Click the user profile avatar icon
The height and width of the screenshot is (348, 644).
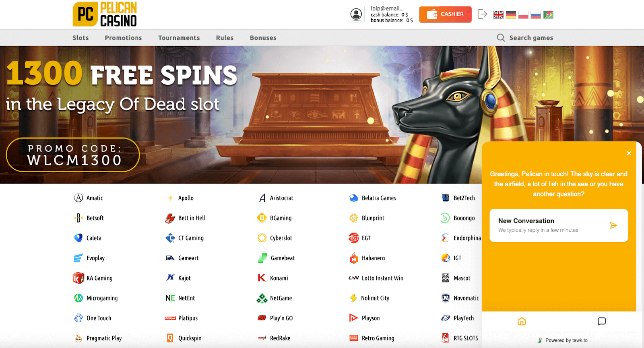tap(356, 14)
